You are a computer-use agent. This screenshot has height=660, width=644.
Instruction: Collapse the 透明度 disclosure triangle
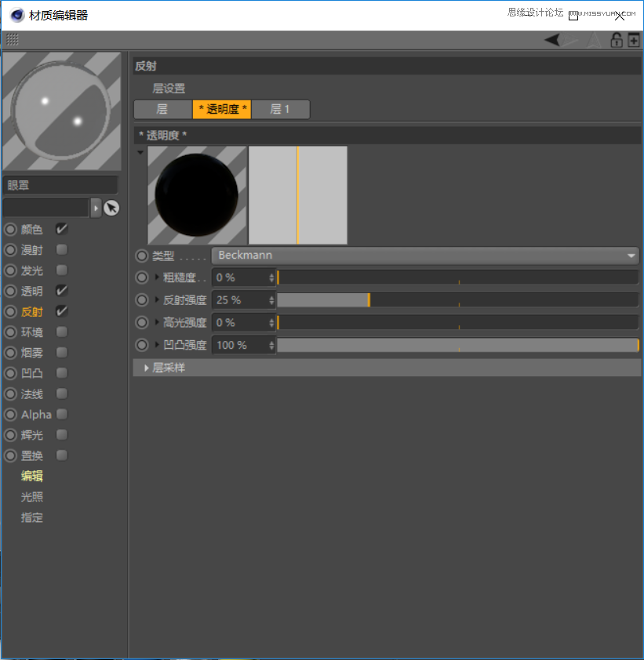click(140, 151)
